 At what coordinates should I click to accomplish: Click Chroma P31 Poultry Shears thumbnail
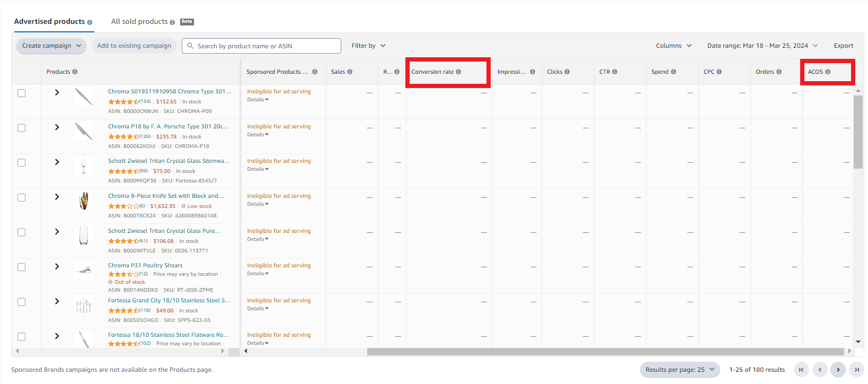84,270
